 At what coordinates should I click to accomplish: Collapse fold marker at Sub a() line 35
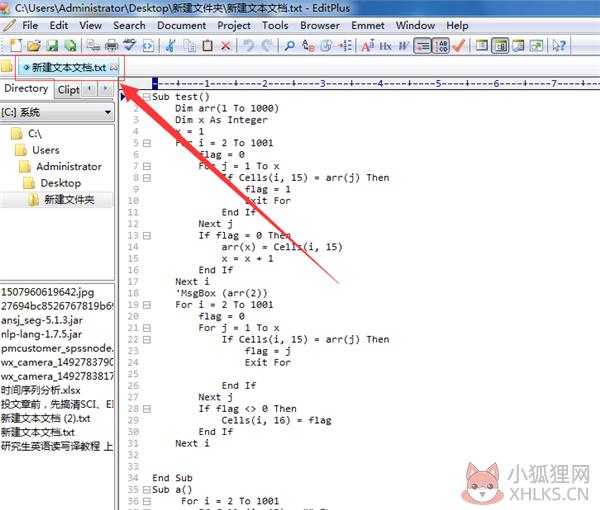(147, 490)
